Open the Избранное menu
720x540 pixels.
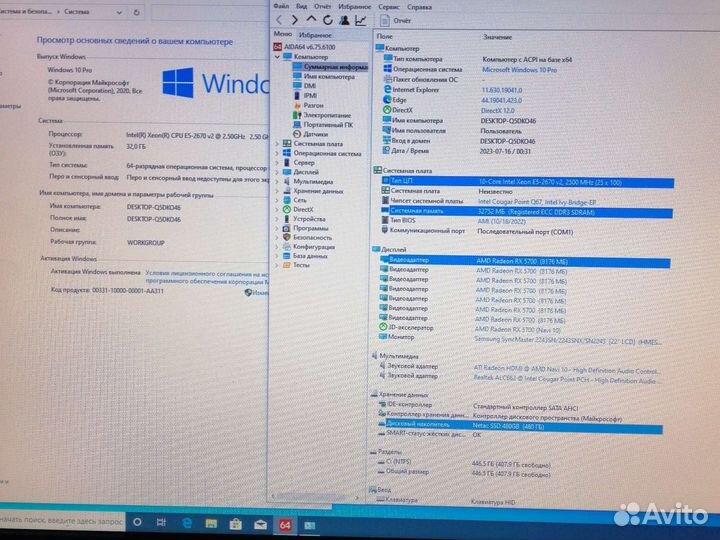(x=354, y=6)
